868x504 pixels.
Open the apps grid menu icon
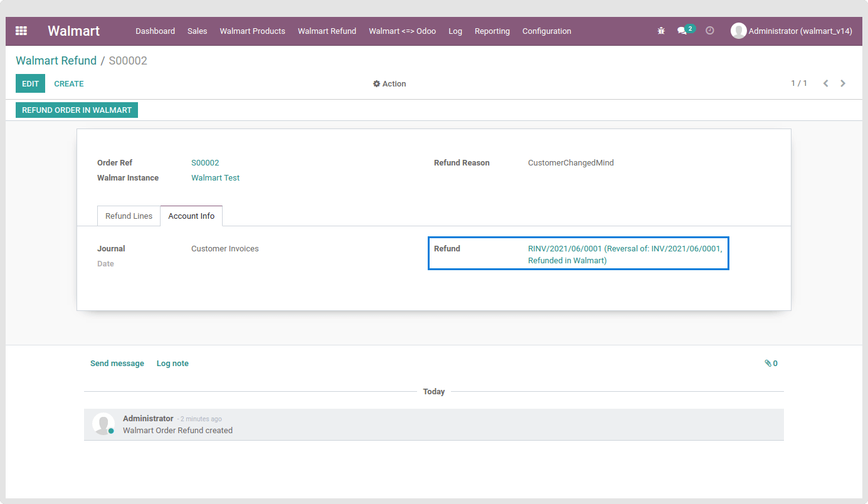point(21,31)
